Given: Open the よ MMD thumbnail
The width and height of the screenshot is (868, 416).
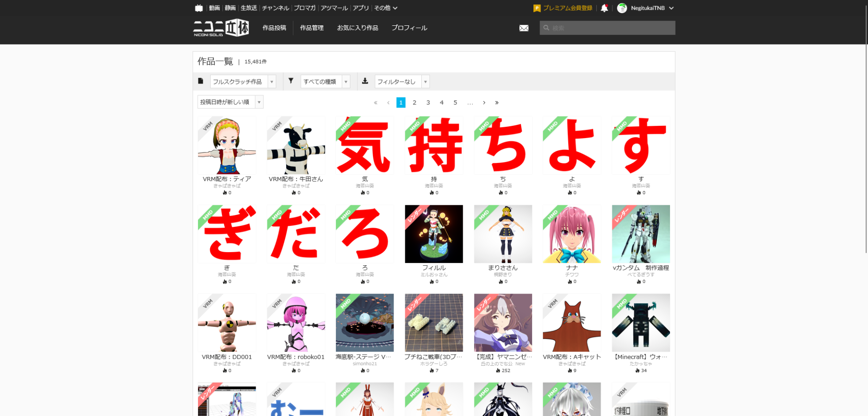Looking at the screenshot, I should [572, 146].
